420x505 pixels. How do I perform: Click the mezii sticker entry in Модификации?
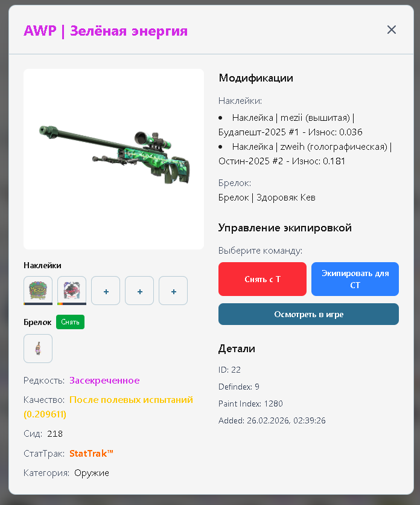coord(290,125)
